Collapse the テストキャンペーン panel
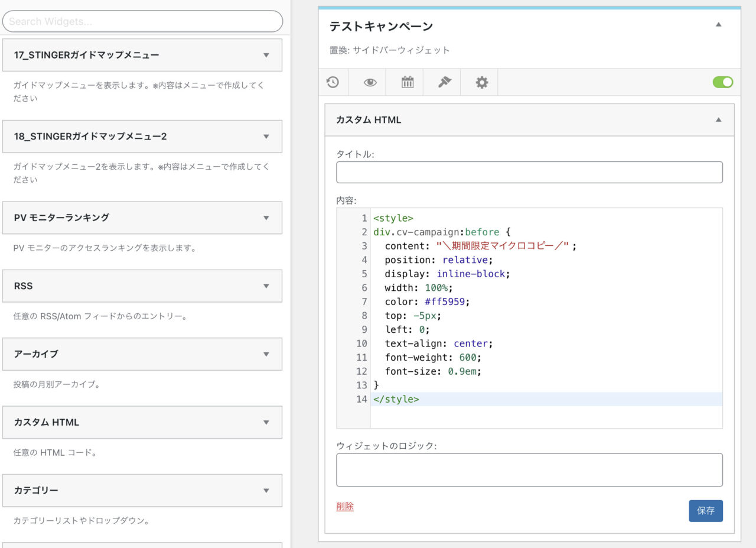The width and height of the screenshot is (756, 548). (718, 25)
